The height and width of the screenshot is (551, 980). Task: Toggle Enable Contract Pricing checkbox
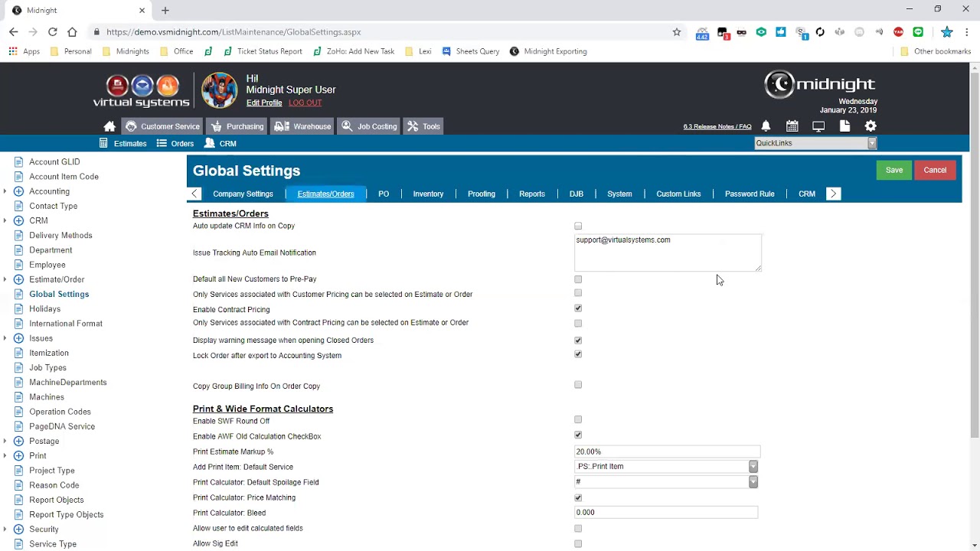point(578,308)
